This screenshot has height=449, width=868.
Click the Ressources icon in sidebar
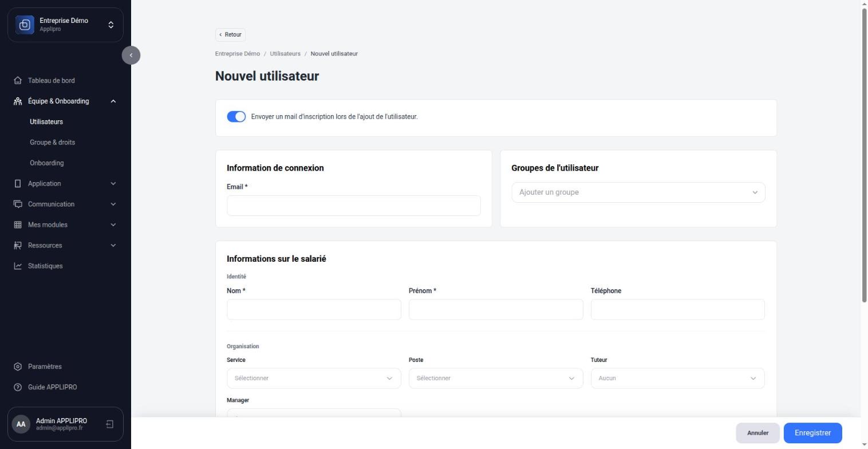pos(18,246)
